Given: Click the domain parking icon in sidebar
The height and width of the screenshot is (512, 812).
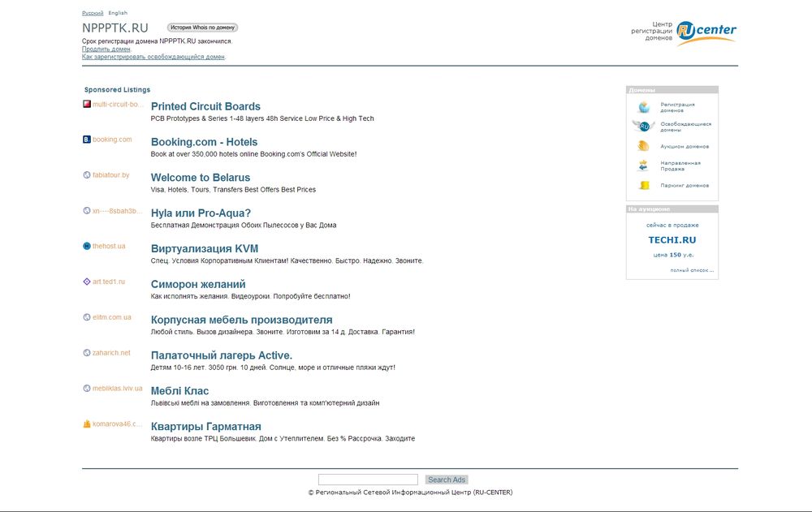Looking at the screenshot, I should point(644,185).
